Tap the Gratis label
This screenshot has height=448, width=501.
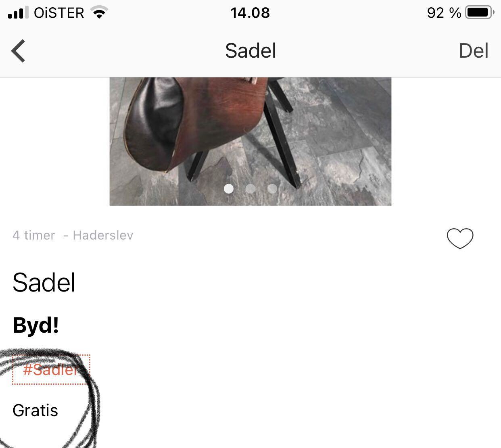click(35, 410)
